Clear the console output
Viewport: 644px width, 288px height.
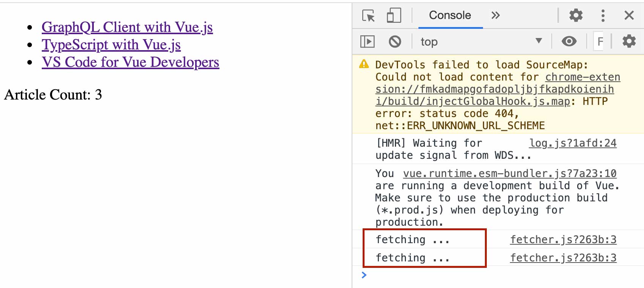(395, 41)
